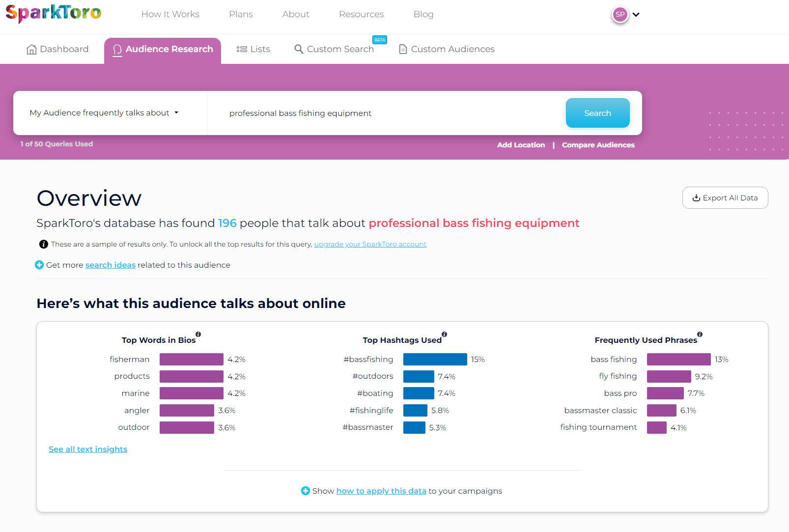Click the Custom Audiences document icon

(x=403, y=49)
